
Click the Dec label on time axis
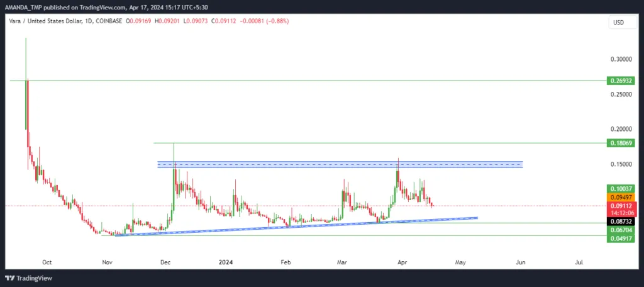[166, 262]
